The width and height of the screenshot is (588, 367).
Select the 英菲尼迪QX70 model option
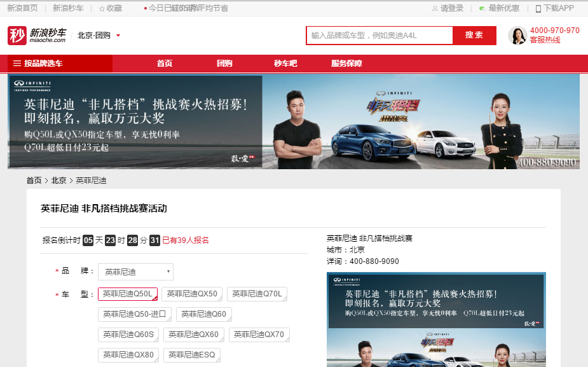click(x=259, y=335)
